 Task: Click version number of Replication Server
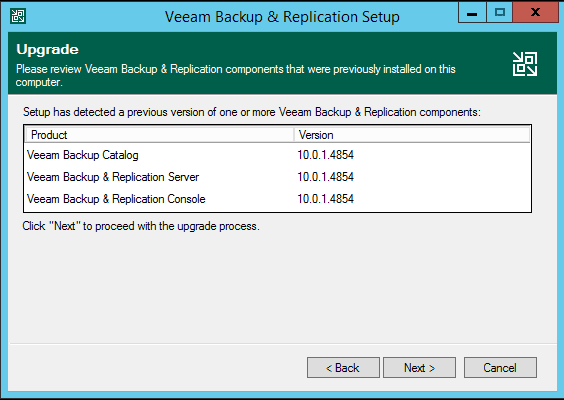[326, 177]
